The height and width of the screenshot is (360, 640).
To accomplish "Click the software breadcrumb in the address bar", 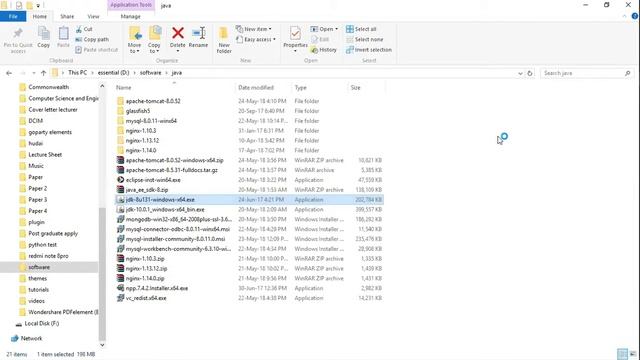I will pos(151,73).
